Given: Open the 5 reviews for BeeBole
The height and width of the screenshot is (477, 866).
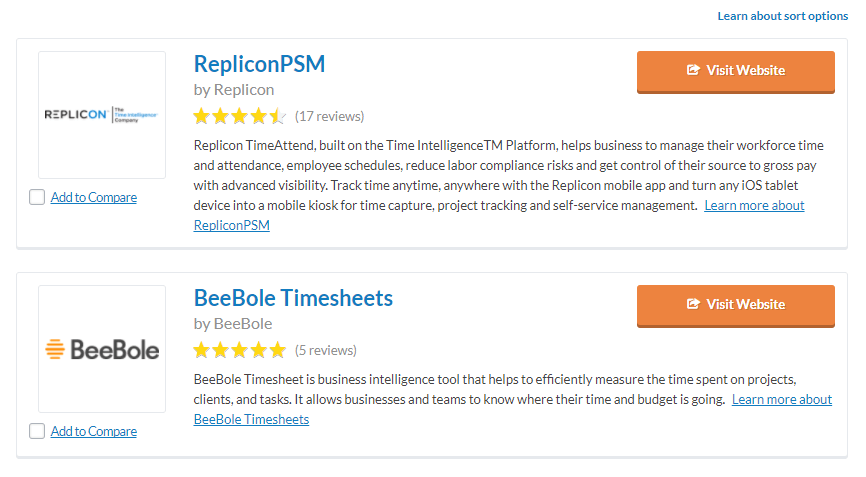Looking at the screenshot, I should (325, 351).
